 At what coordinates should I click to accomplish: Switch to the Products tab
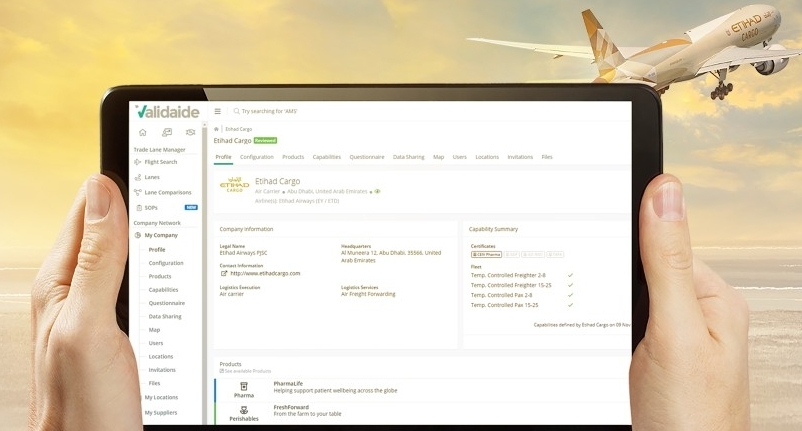[293, 157]
